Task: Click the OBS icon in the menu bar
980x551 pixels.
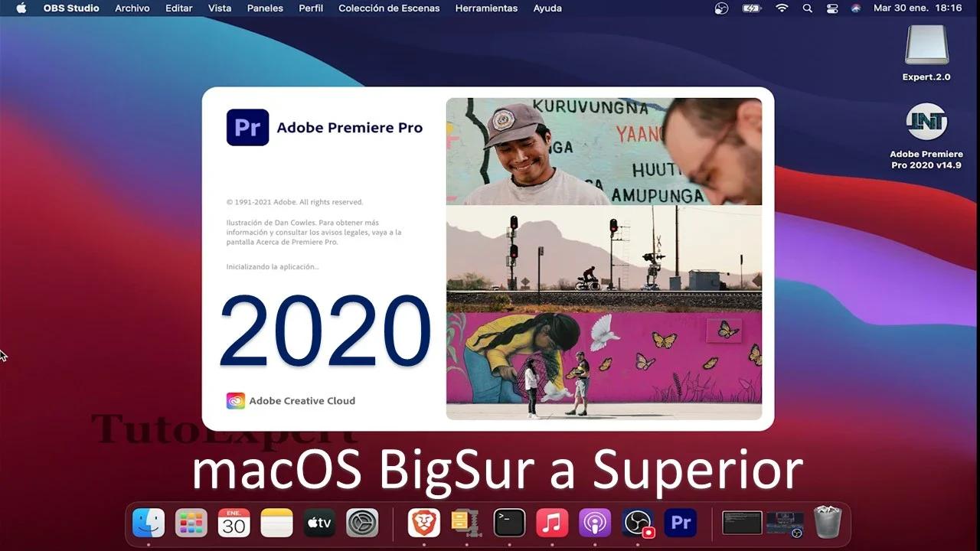Action: (x=720, y=8)
